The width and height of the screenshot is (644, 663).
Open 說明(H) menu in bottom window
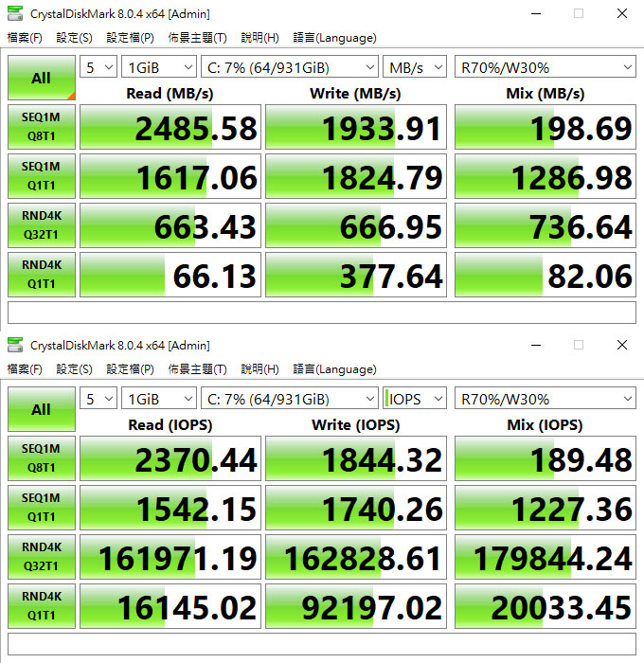[x=259, y=369]
